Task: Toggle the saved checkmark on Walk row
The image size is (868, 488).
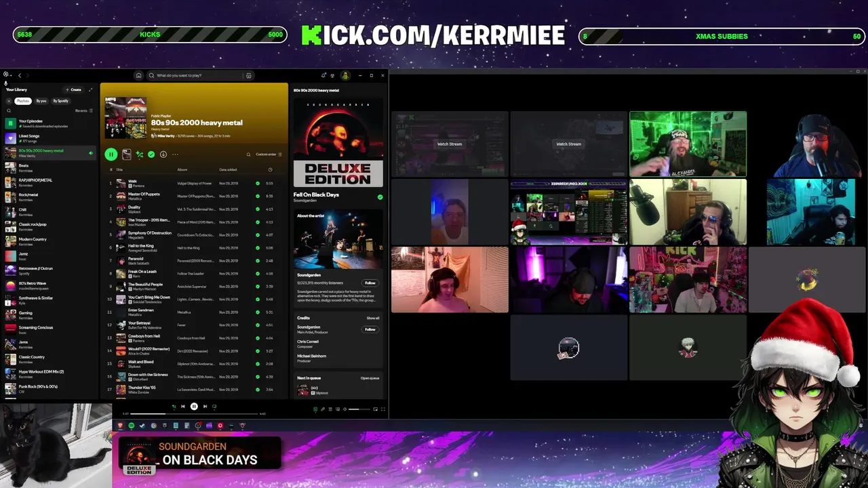Action: tap(258, 183)
